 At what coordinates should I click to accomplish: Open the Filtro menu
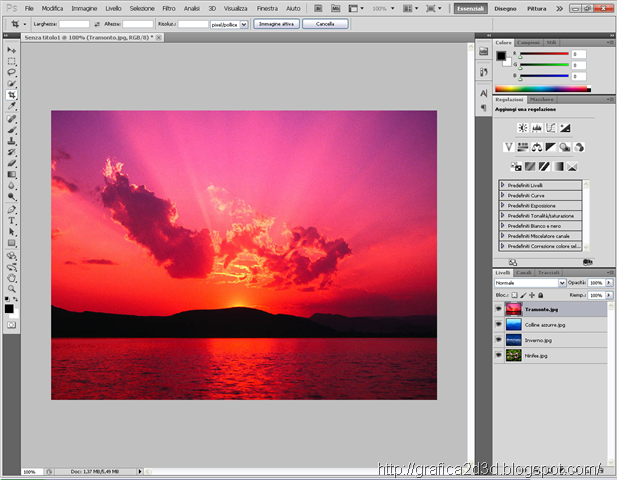(169, 8)
